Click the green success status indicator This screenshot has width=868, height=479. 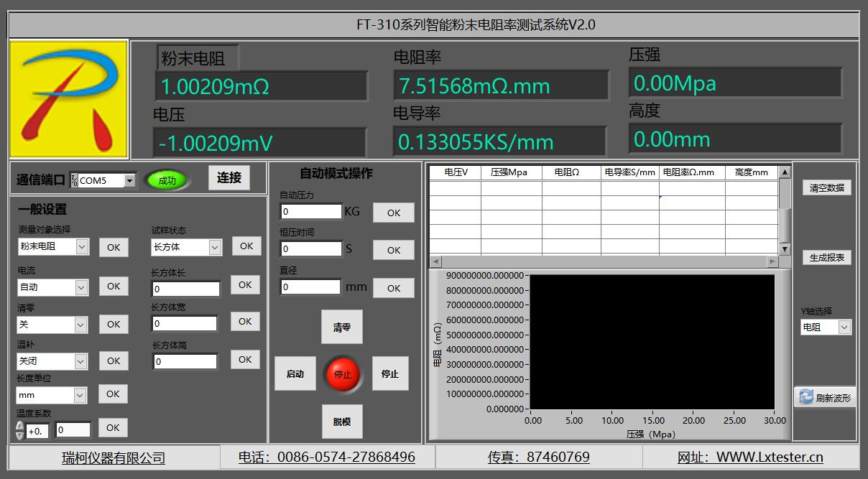click(x=167, y=180)
